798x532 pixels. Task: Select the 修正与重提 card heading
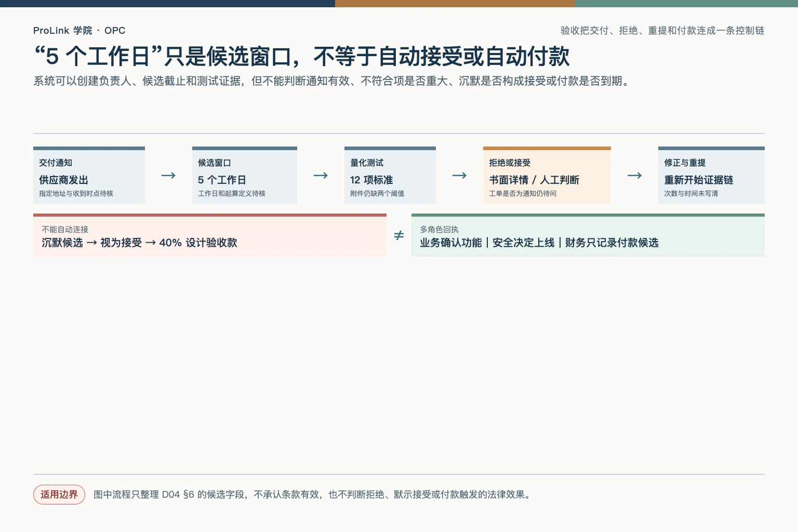point(685,163)
